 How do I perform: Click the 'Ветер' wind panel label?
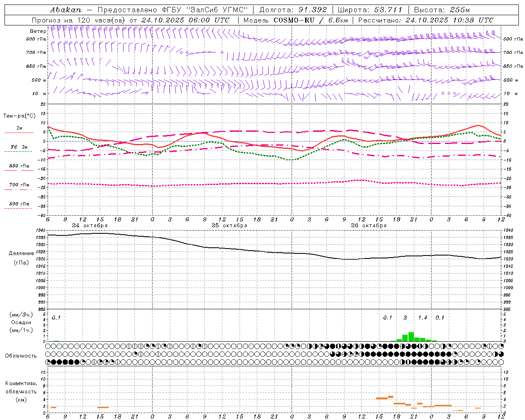(38, 31)
